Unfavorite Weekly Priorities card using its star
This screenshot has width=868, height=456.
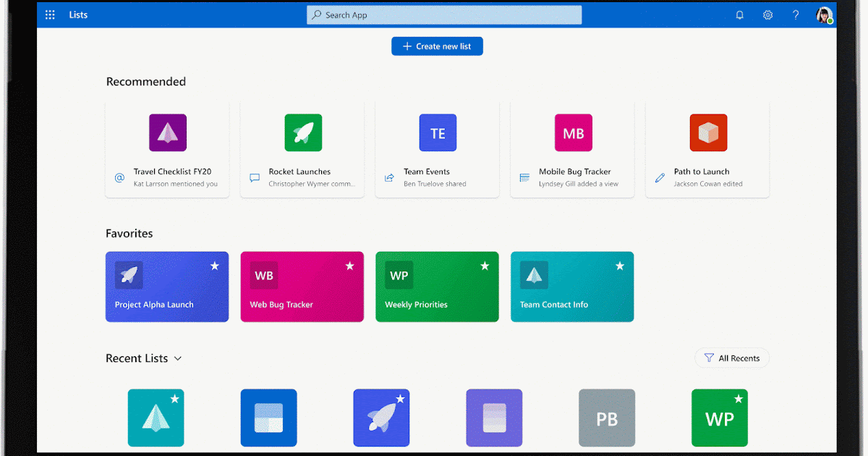click(485, 266)
